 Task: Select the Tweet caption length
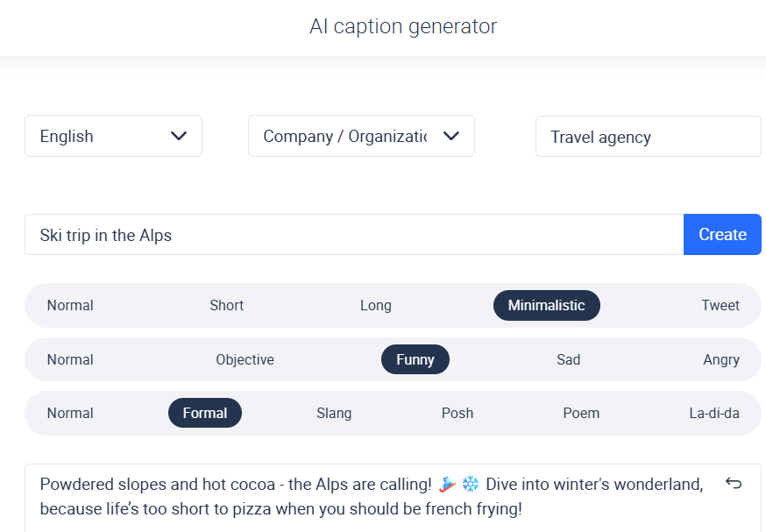point(720,305)
